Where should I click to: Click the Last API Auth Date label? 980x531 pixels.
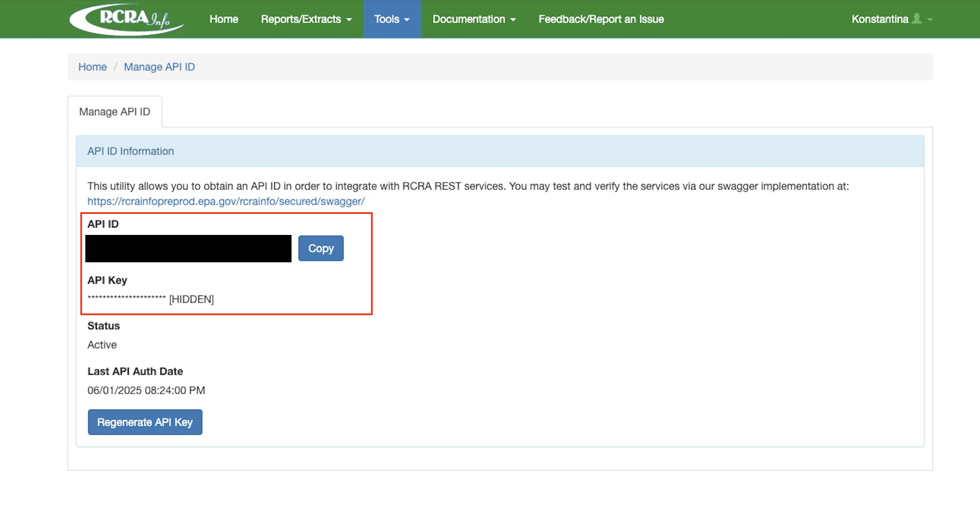pyautogui.click(x=135, y=371)
